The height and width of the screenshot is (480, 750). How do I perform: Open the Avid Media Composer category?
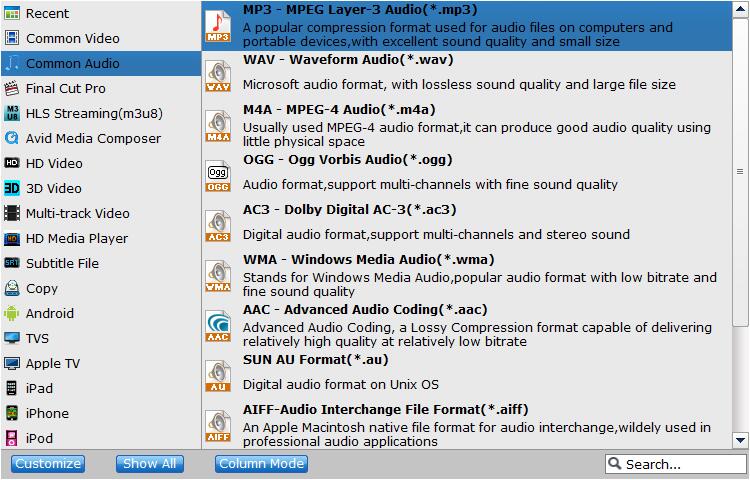(101, 138)
